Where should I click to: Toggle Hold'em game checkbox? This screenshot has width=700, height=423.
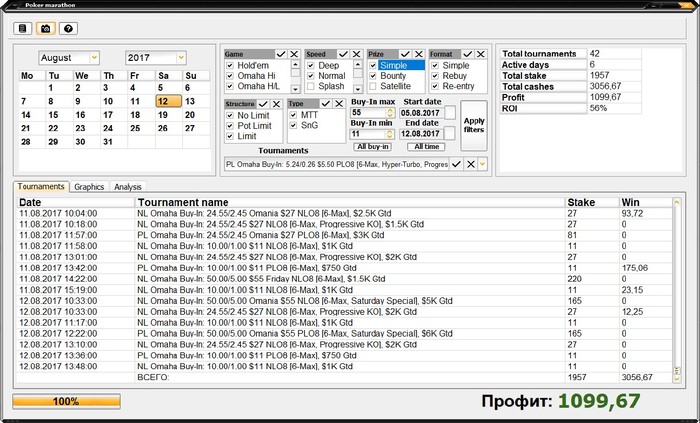[x=230, y=66]
